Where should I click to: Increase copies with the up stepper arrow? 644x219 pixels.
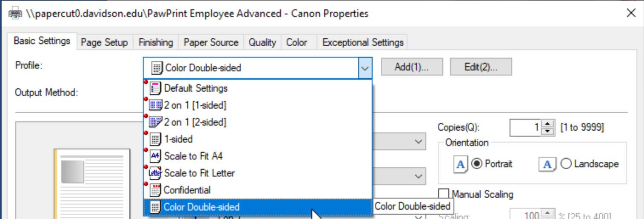[548, 123]
